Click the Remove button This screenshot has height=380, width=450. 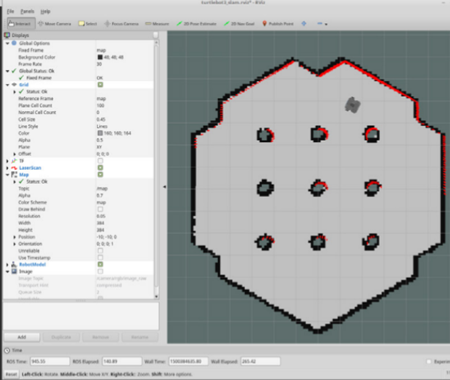coord(100,337)
